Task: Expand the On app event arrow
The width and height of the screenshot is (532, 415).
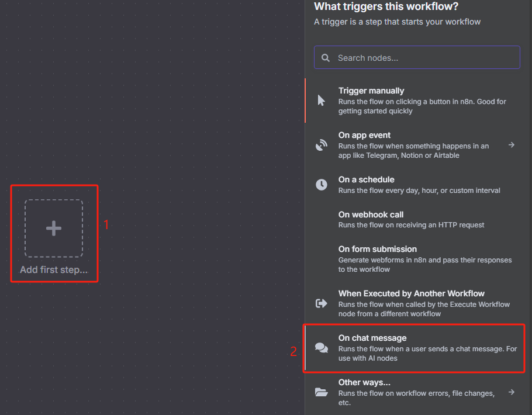Action: (512, 145)
